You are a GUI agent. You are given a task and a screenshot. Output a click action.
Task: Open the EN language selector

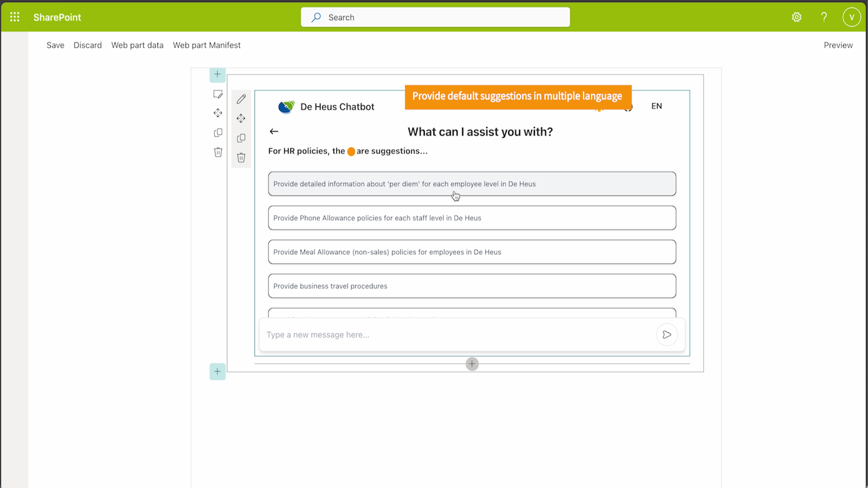[x=656, y=106]
